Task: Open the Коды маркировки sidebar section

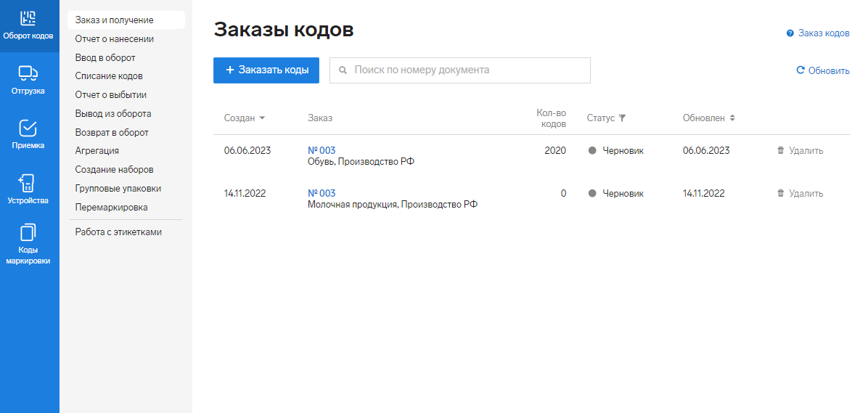Action: tap(28, 245)
